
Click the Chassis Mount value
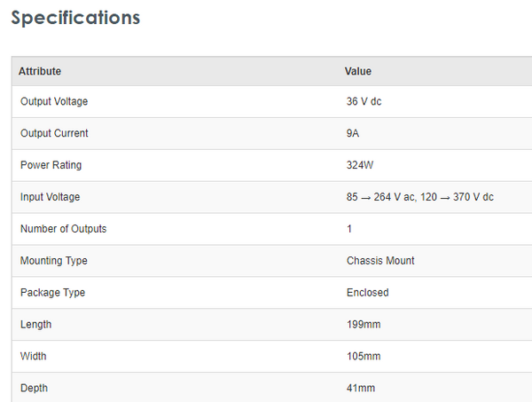click(380, 261)
